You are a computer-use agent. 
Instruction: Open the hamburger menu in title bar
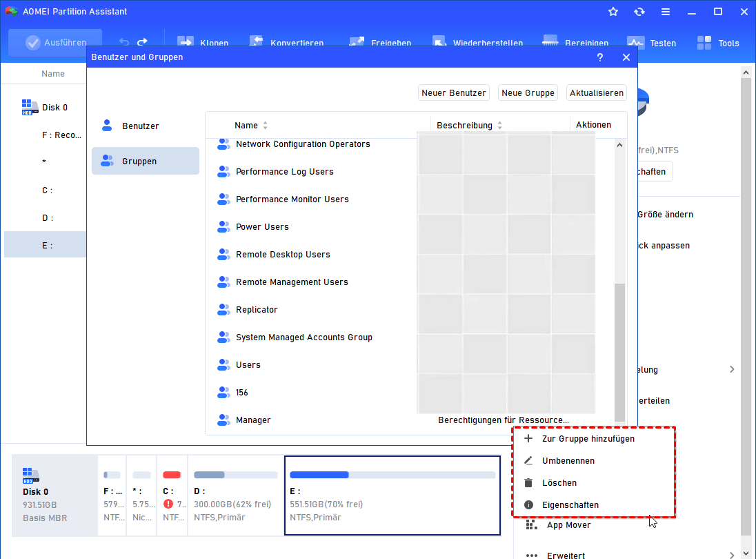click(x=666, y=12)
